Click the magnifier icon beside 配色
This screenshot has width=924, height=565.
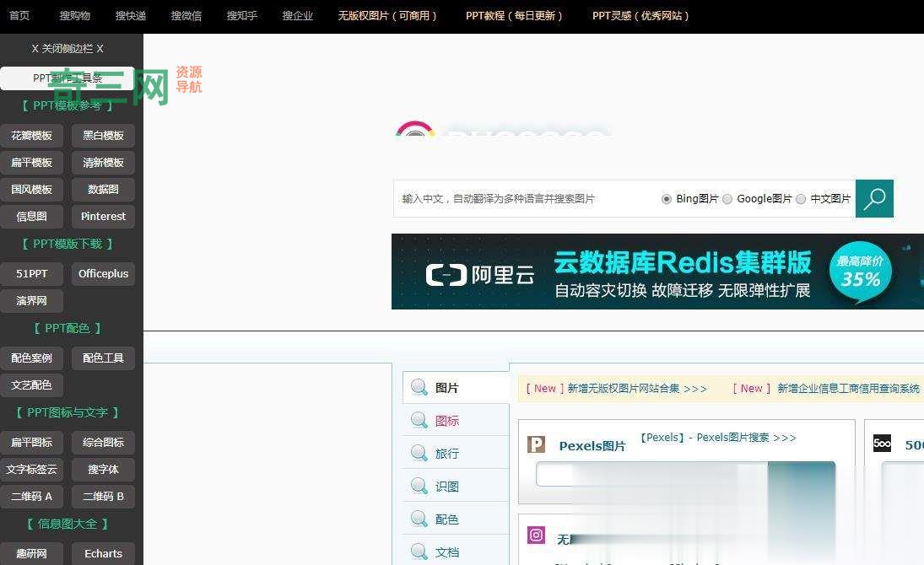click(x=419, y=519)
